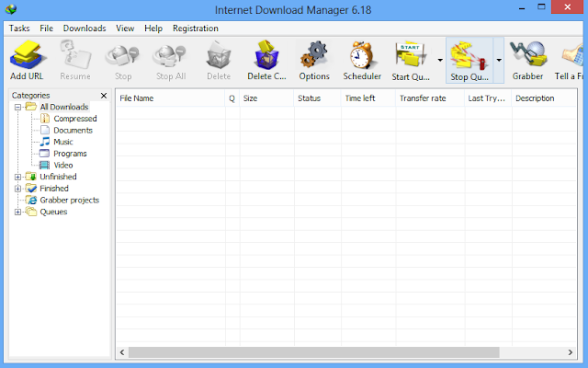The image size is (588, 368).
Task: Click the Stop All toolbar icon
Action: click(x=171, y=55)
